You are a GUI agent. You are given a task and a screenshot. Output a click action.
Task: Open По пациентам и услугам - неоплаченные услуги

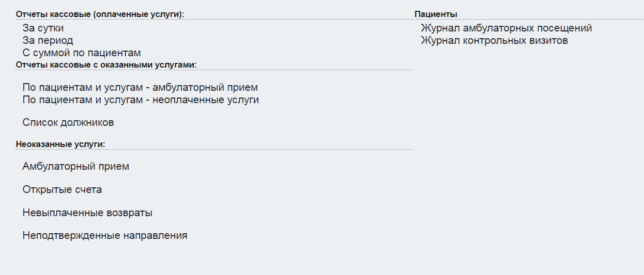click(141, 100)
